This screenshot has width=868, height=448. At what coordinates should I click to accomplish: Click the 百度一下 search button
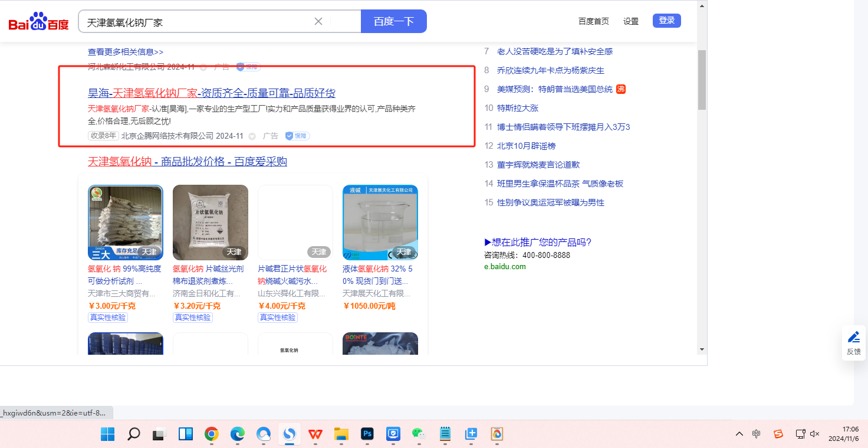(x=393, y=22)
